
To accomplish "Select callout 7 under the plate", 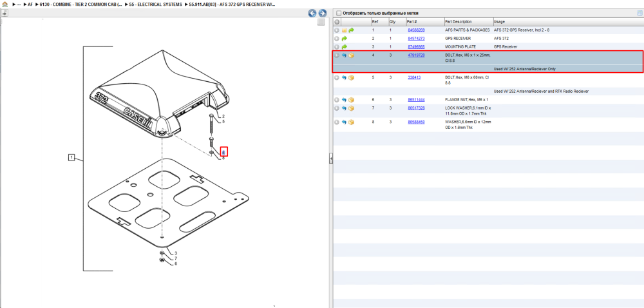I will click(x=176, y=258).
